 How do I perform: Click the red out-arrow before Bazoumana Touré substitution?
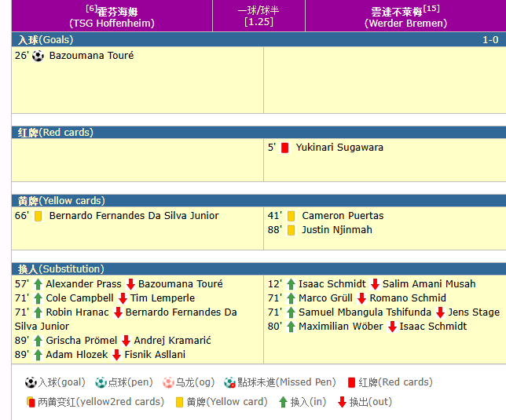130,284
